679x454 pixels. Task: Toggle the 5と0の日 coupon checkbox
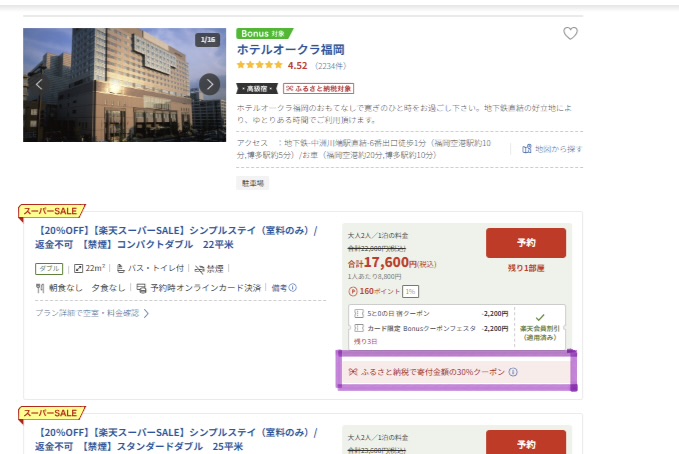358,314
